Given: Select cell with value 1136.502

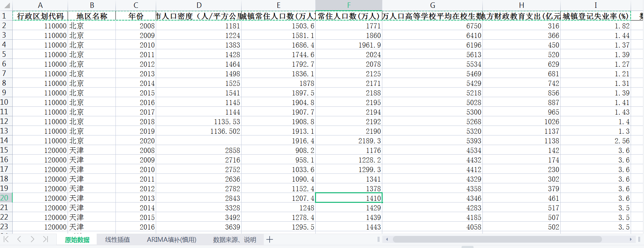Looking at the screenshot, I should point(199,131).
